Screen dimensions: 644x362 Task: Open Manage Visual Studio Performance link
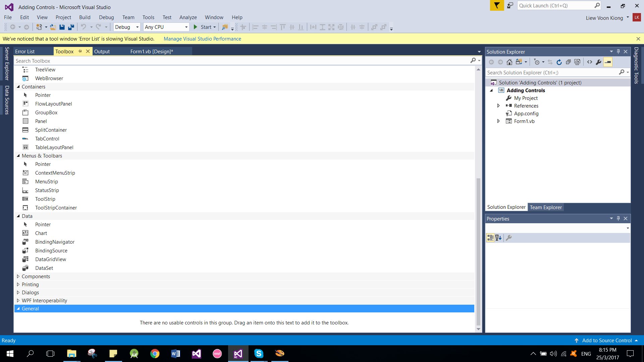click(202, 39)
